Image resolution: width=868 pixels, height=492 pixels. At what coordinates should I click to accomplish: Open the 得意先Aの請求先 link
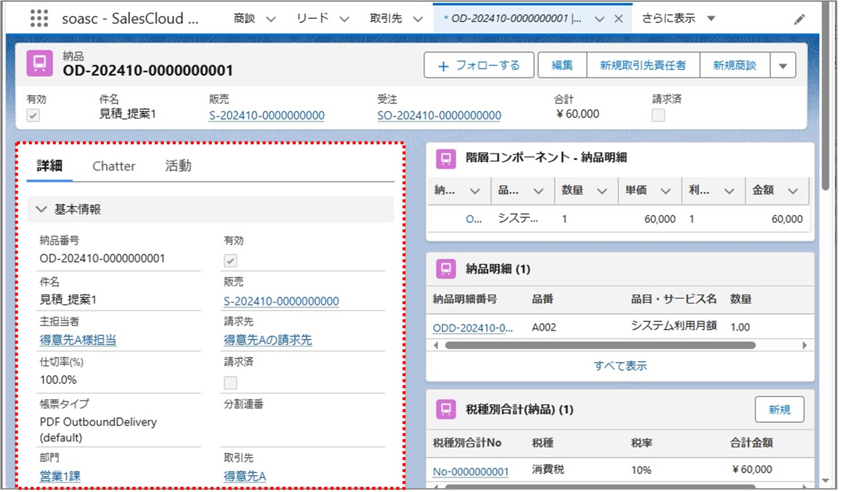tap(268, 340)
